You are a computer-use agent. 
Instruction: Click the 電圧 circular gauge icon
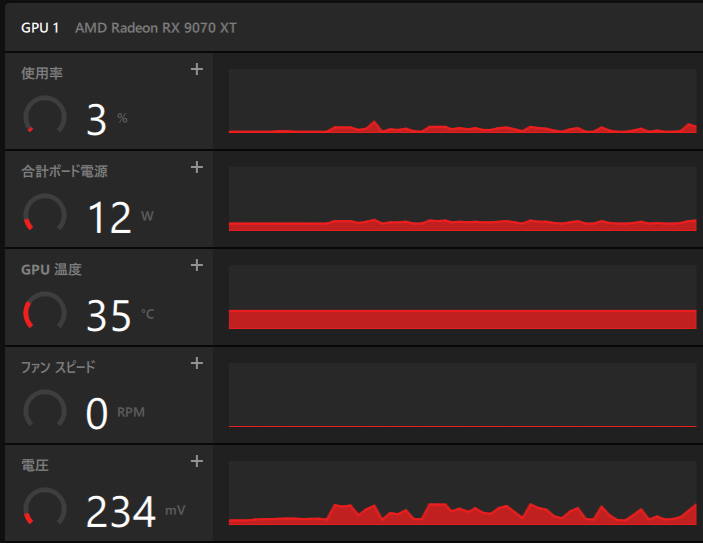45,507
